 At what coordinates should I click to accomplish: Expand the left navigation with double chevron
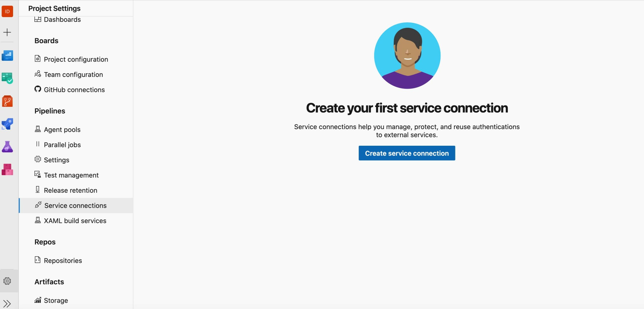click(x=7, y=303)
